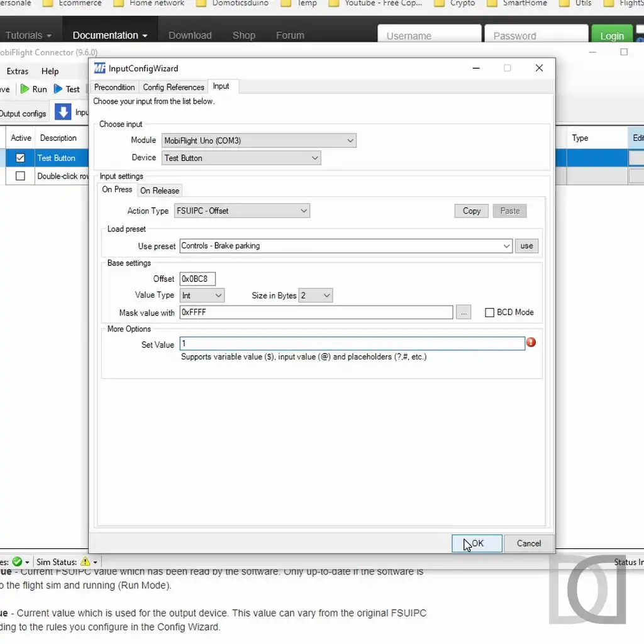Screen dimensions: 644x644
Task: Switch to the On Release tab
Action: 160,191
